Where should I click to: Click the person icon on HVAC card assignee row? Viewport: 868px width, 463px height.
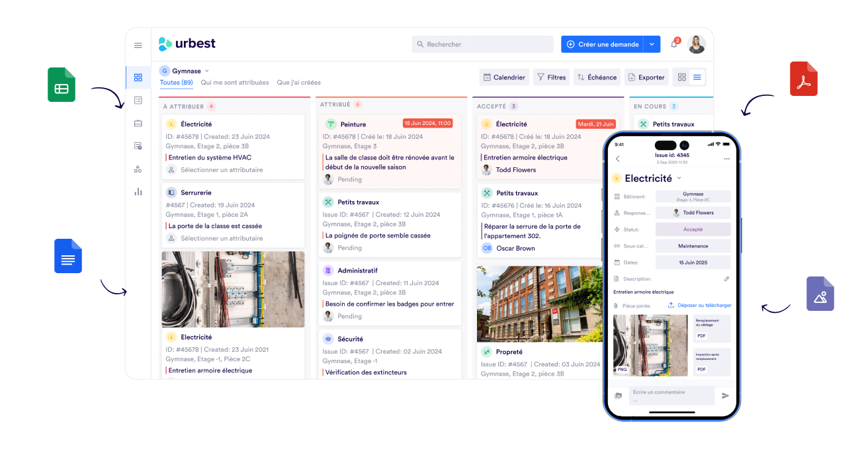coord(171,170)
